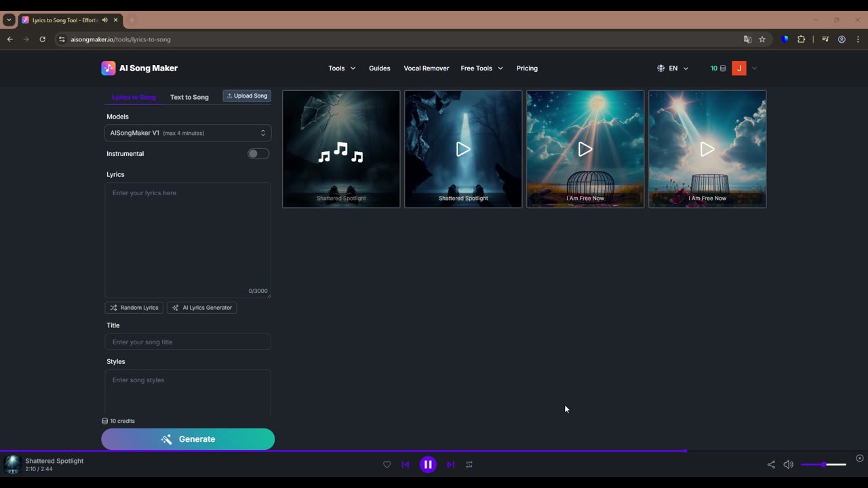Share the current song from the player bar
The height and width of the screenshot is (488, 868).
[x=771, y=464]
